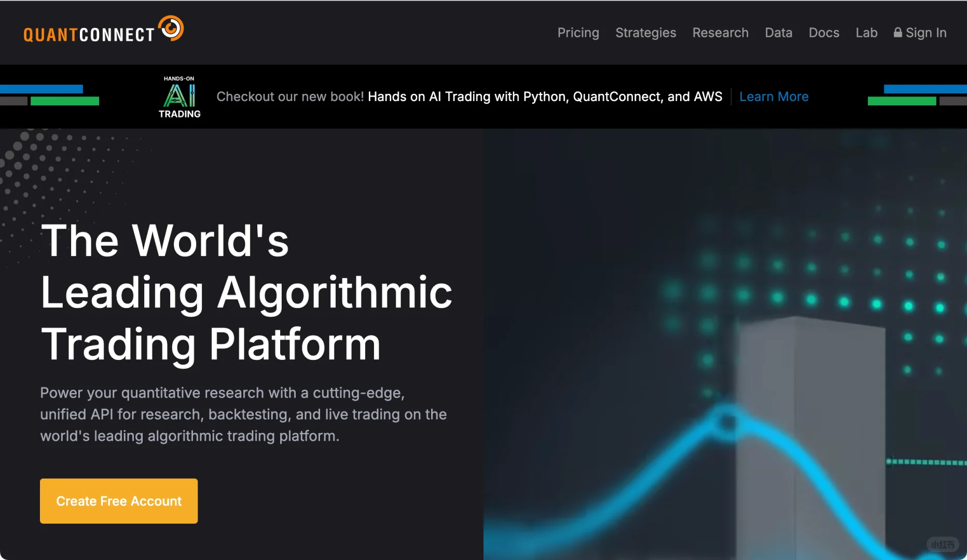
Task: Follow the Learn More link
Action: point(773,96)
